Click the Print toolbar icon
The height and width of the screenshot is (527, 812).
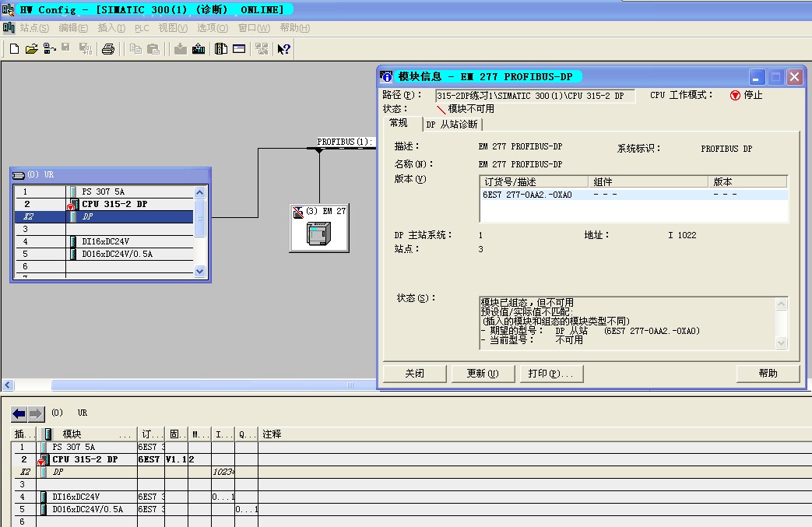pyautogui.click(x=108, y=49)
